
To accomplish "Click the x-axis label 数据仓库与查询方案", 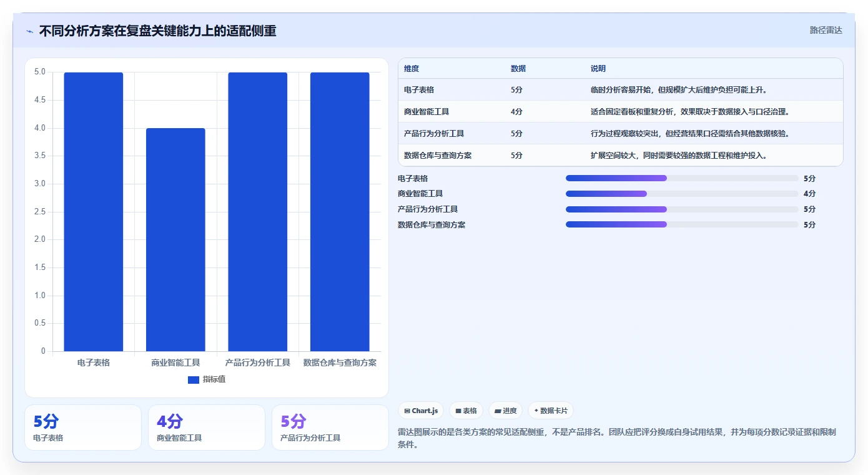I will click(340, 362).
